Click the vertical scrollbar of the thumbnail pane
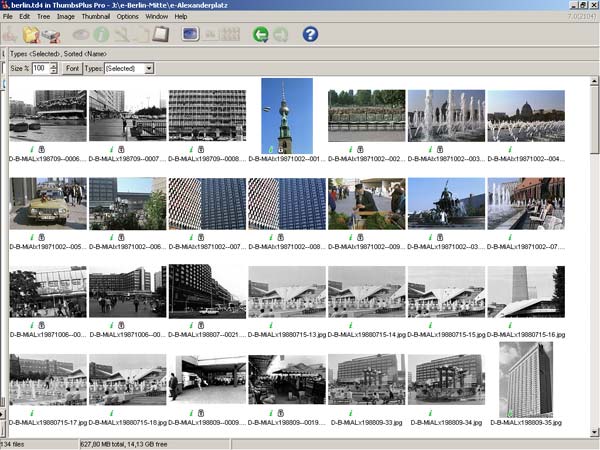This screenshot has width=600, height=450. (595, 250)
